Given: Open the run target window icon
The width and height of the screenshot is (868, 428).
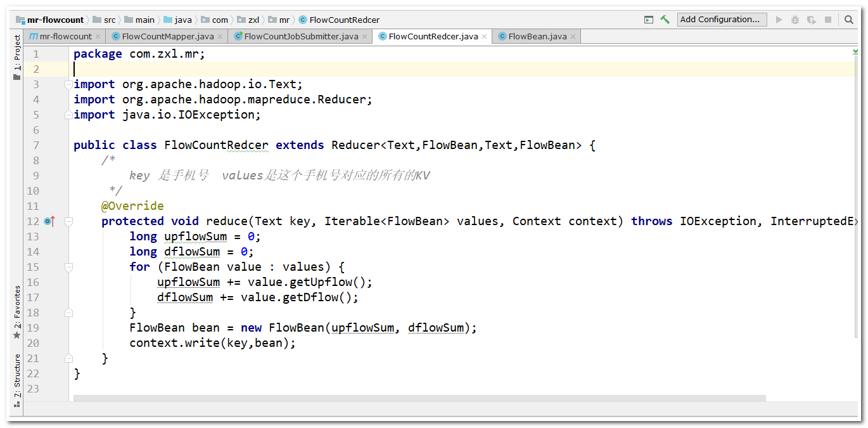Looking at the screenshot, I should [x=648, y=20].
